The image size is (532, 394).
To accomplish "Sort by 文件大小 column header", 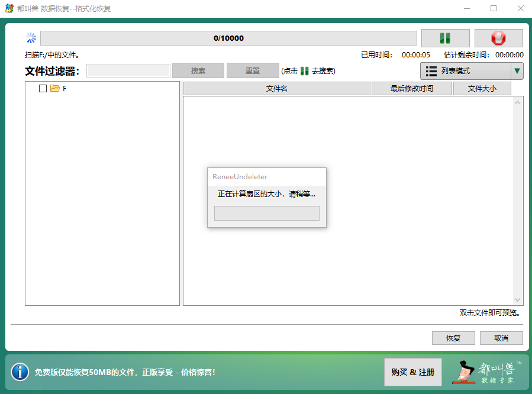I will [482, 89].
